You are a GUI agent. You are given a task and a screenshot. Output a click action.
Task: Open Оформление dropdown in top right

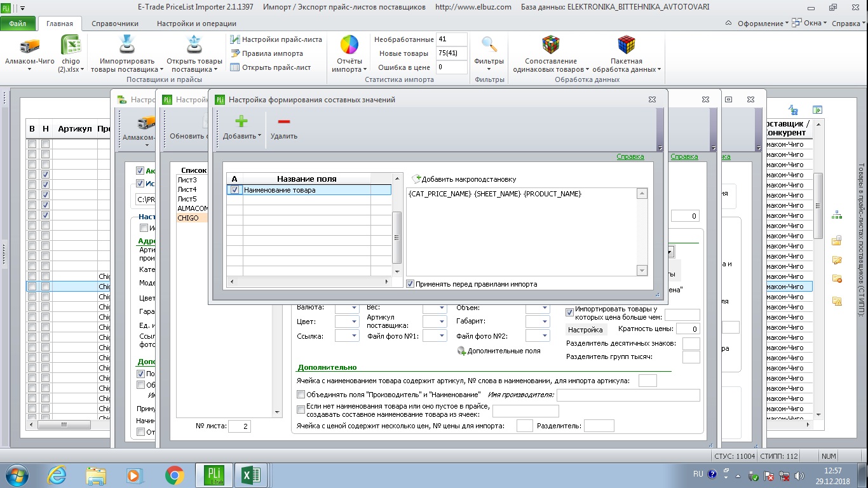pos(763,23)
